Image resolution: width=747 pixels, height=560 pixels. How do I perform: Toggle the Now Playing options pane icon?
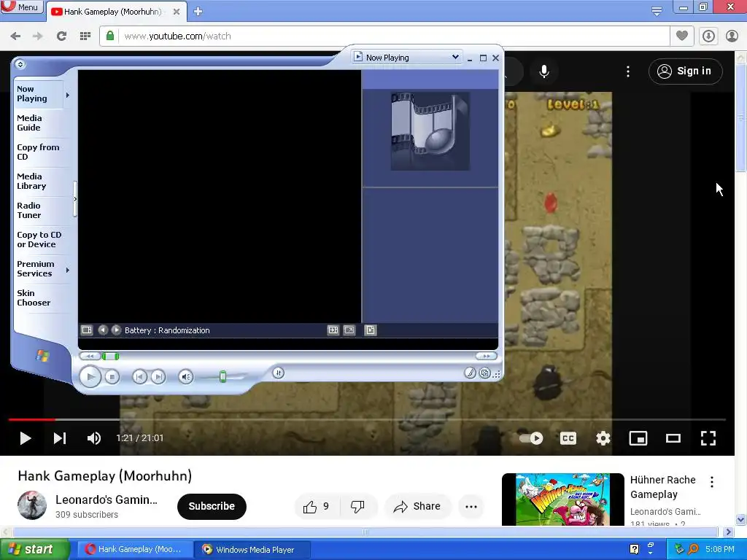(x=87, y=330)
